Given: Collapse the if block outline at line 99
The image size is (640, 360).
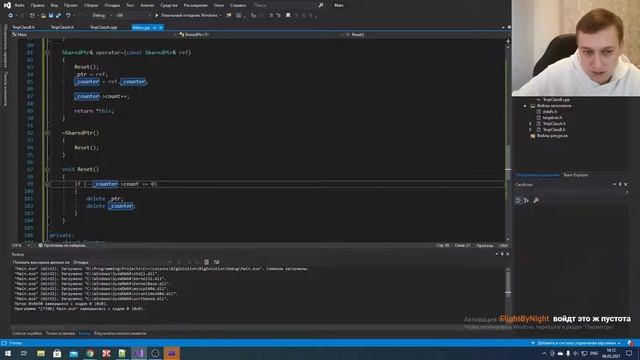Looking at the screenshot, I should pyautogui.click(x=47, y=184).
